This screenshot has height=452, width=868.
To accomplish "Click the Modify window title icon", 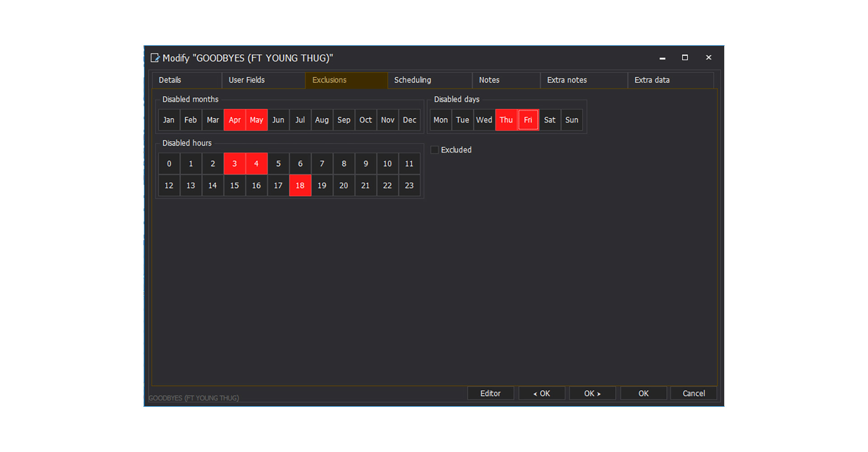I will [x=155, y=58].
